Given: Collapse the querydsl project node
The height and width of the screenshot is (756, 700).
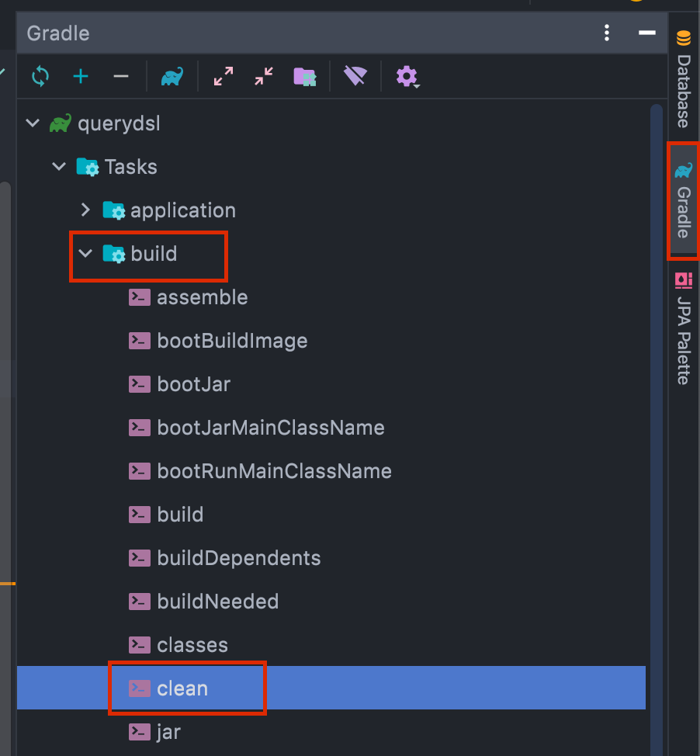Looking at the screenshot, I should (33, 123).
